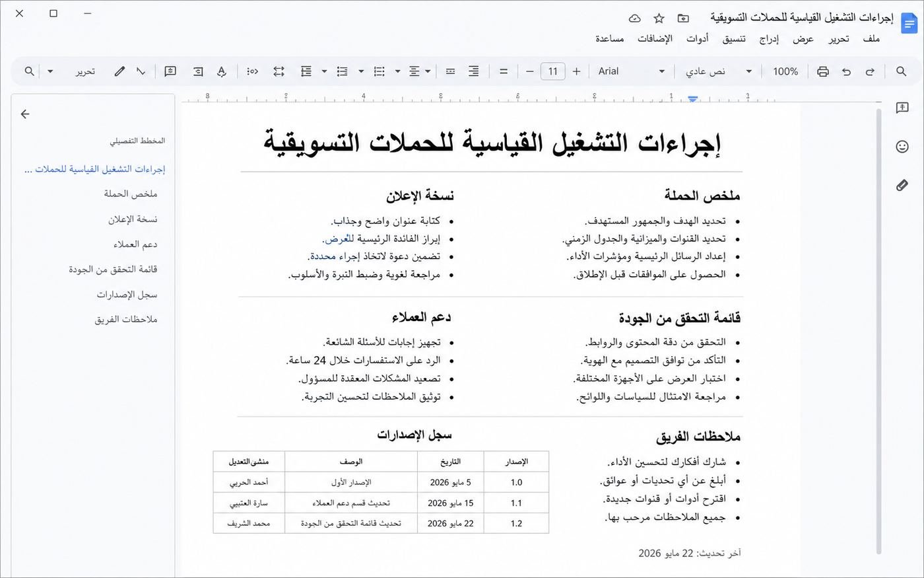This screenshot has width=924, height=578.
Task: Open the Arial font family dropdown
Action: tap(632, 71)
